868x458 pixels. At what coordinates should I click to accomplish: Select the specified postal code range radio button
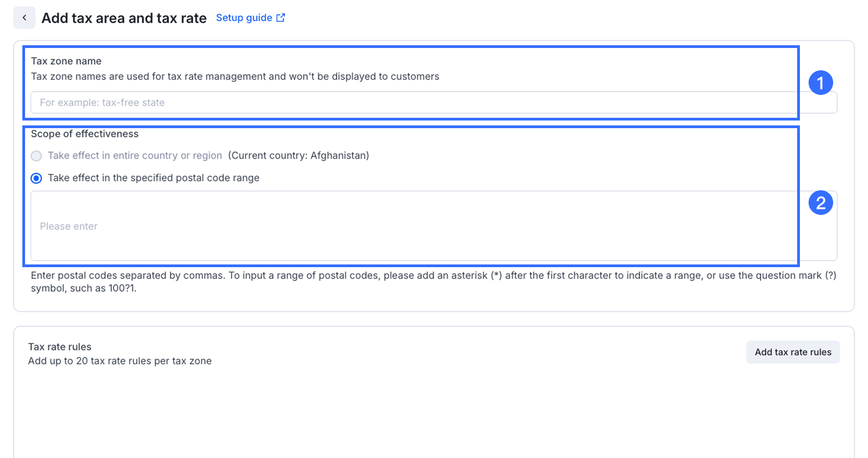37,178
